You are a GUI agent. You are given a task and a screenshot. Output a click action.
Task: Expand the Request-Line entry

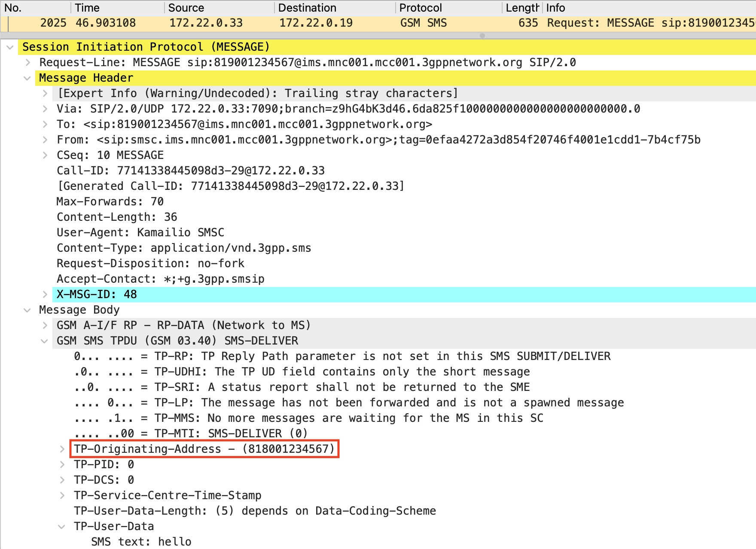[28, 63]
